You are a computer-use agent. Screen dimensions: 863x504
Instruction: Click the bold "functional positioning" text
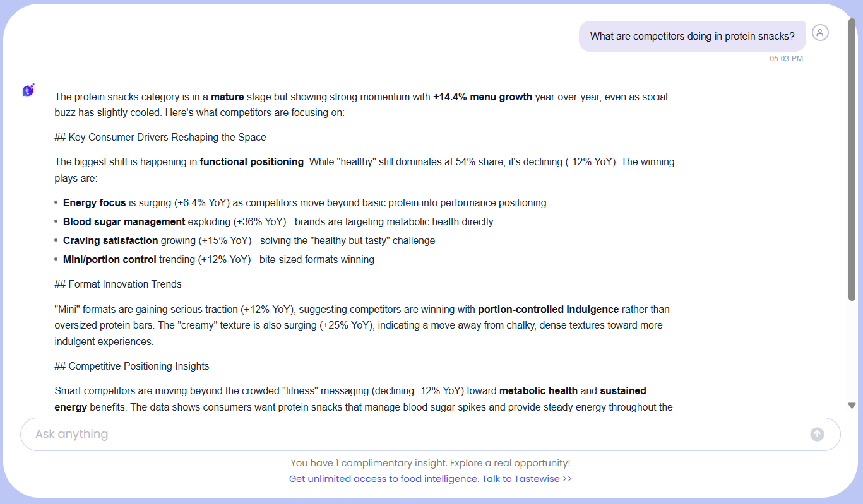(251, 161)
